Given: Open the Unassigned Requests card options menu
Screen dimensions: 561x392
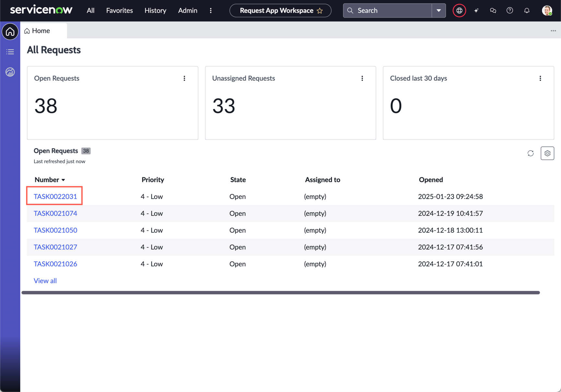Looking at the screenshot, I should pyautogui.click(x=362, y=78).
